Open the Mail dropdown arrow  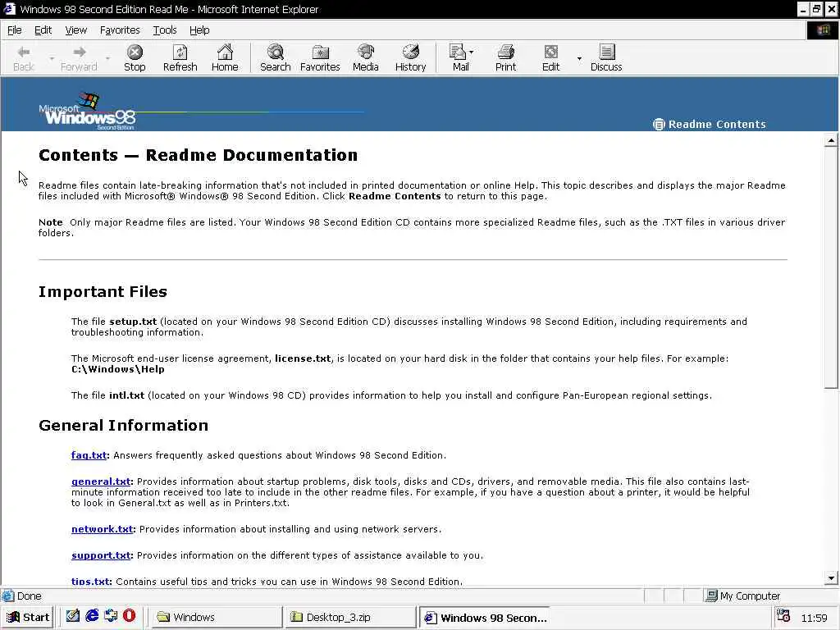pyautogui.click(x=472, y=52)
